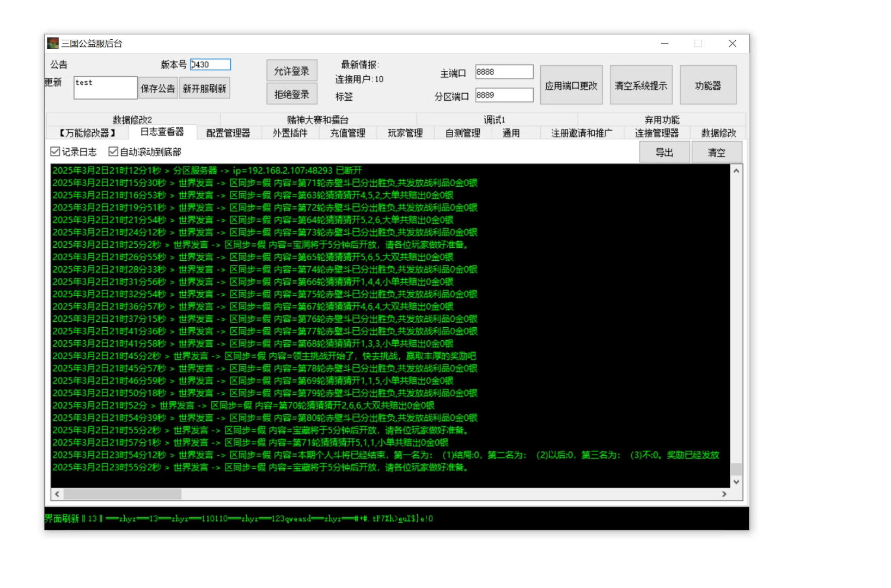
Task: Focus the announcement text box containing test
Action: coord(106,88)
